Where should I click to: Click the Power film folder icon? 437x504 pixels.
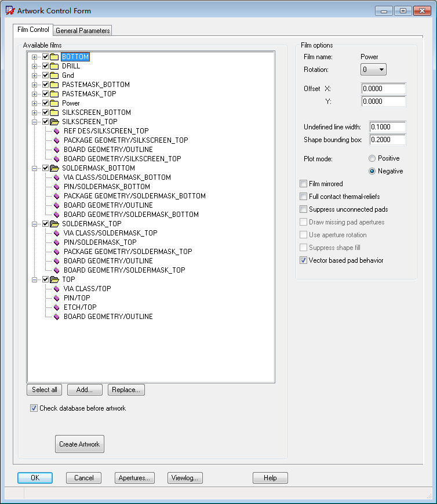tap(54, 103)
